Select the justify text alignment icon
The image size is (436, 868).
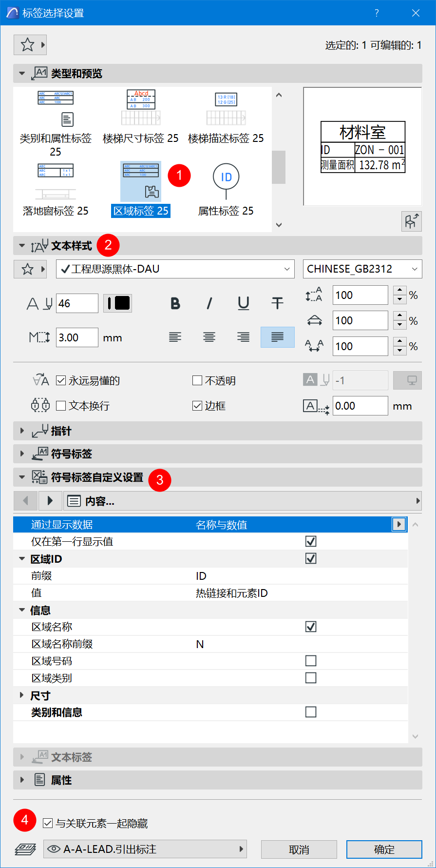pyautogui.click(x=277, y=337)
